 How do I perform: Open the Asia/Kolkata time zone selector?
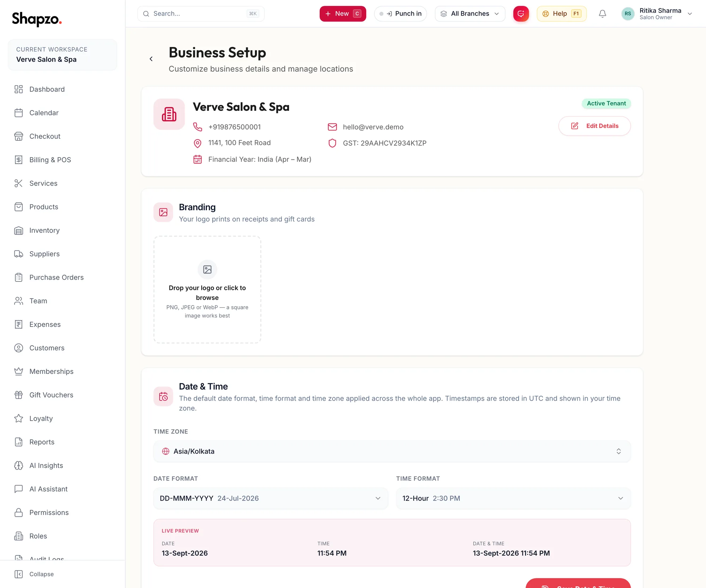(392, 451)
